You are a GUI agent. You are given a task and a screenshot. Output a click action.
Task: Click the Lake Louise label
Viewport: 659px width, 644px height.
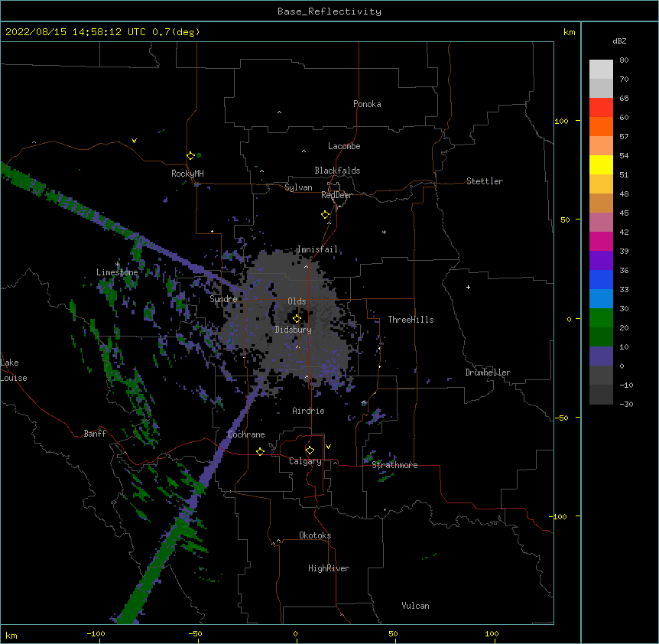(x=14, y=370)
